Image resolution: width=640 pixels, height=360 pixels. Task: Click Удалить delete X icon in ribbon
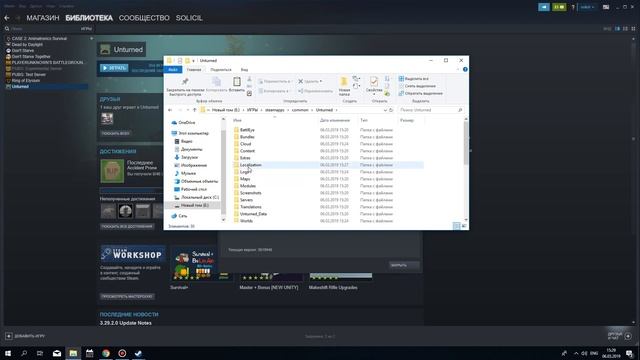300,81
